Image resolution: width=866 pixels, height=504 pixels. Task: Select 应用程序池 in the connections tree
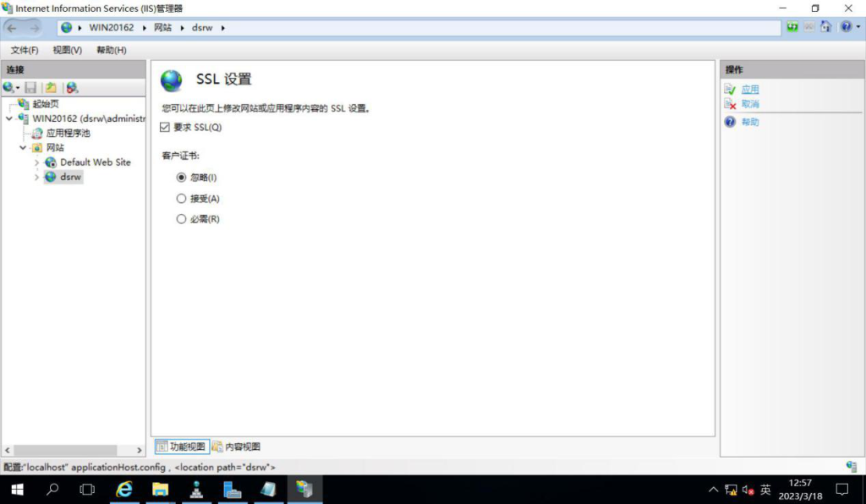coord(68,133)
